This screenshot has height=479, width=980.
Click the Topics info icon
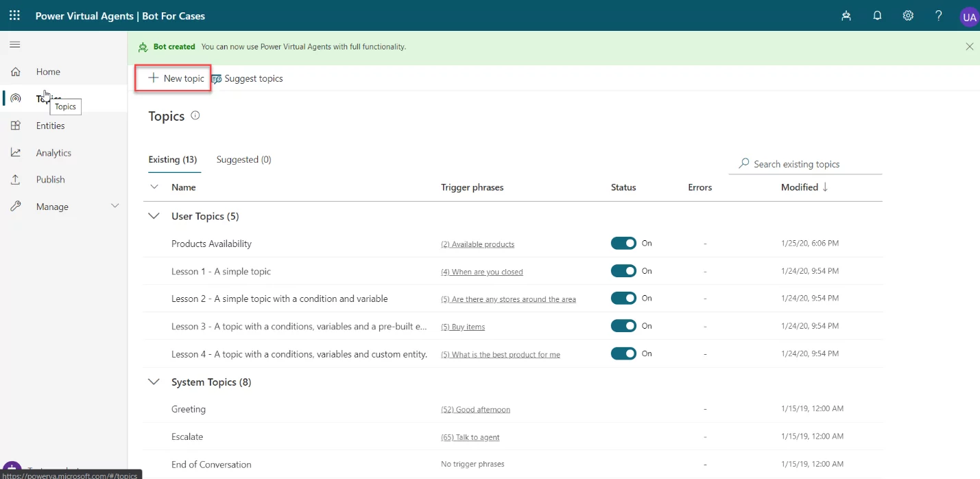pyautogui.click(x=195, y=116)
